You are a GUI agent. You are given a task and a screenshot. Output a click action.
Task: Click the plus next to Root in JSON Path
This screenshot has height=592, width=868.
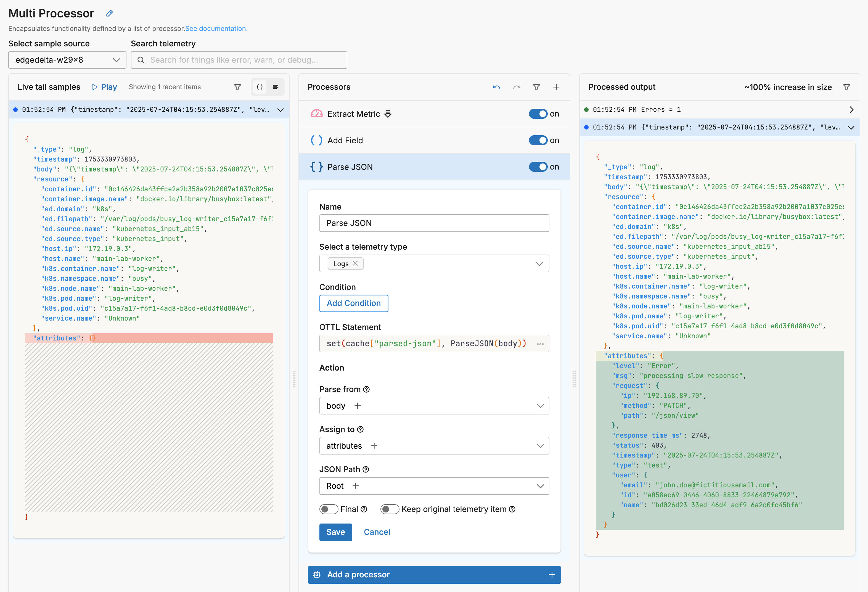(x=356, y=486)
